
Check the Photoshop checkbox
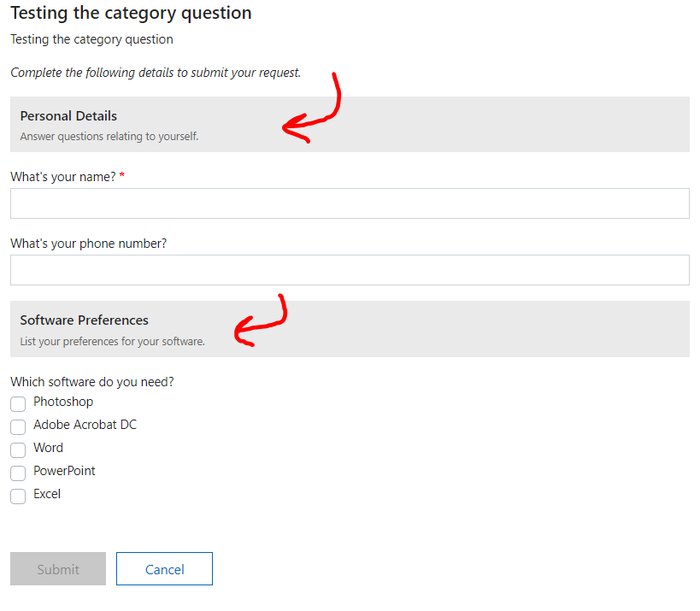pyautogui.click(x=18, y=403)
